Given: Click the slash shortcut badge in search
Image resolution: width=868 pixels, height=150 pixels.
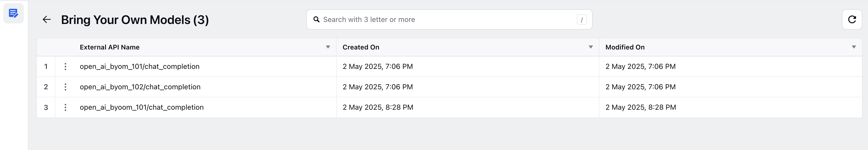Looking at the screenshot, I should [582, 20].
